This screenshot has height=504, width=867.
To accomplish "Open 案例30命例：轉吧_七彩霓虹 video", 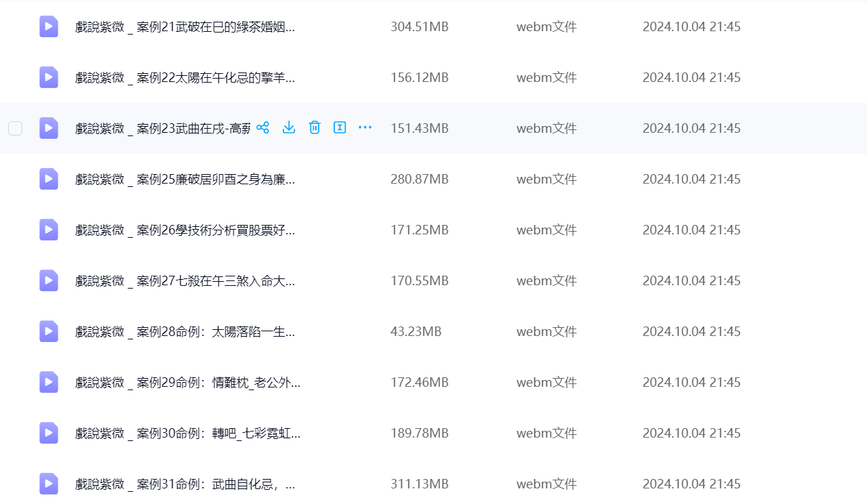I will tap(188, 434).
